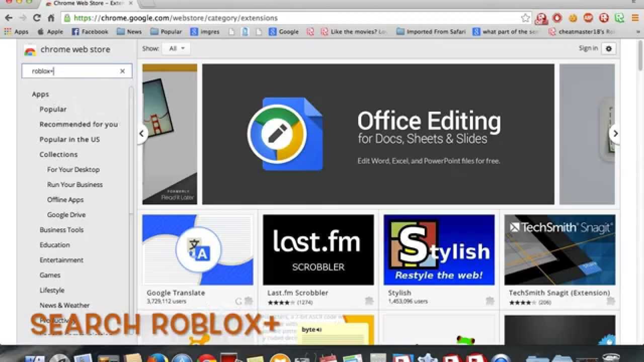This screenshot has height=362, width=644.
Task: Show previous carousel slide
Action: pos(142,134)
